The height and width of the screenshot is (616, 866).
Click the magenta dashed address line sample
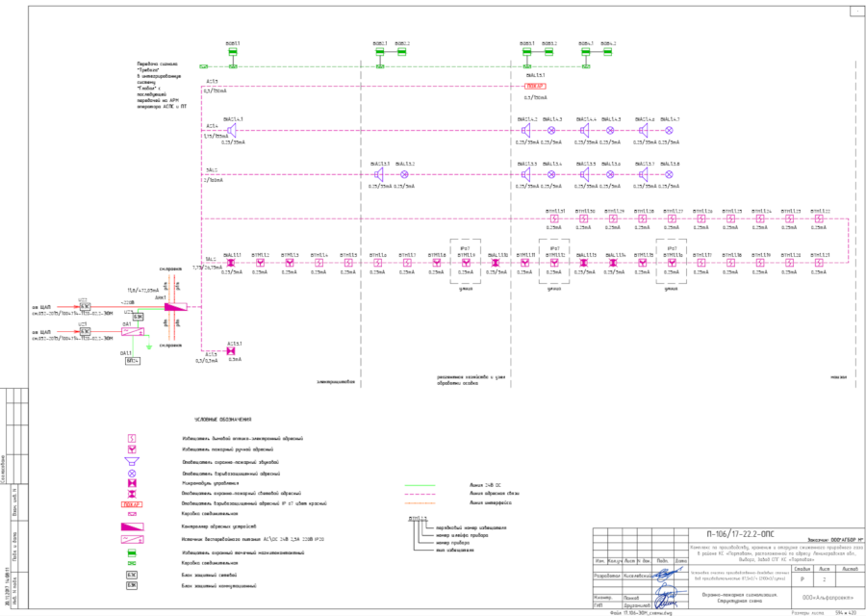(x=420, y=494)
